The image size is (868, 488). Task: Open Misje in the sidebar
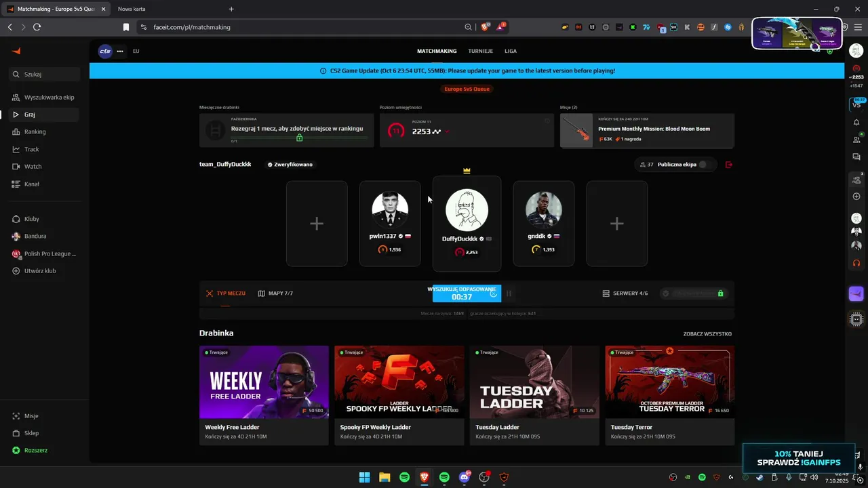coord(45,416)
